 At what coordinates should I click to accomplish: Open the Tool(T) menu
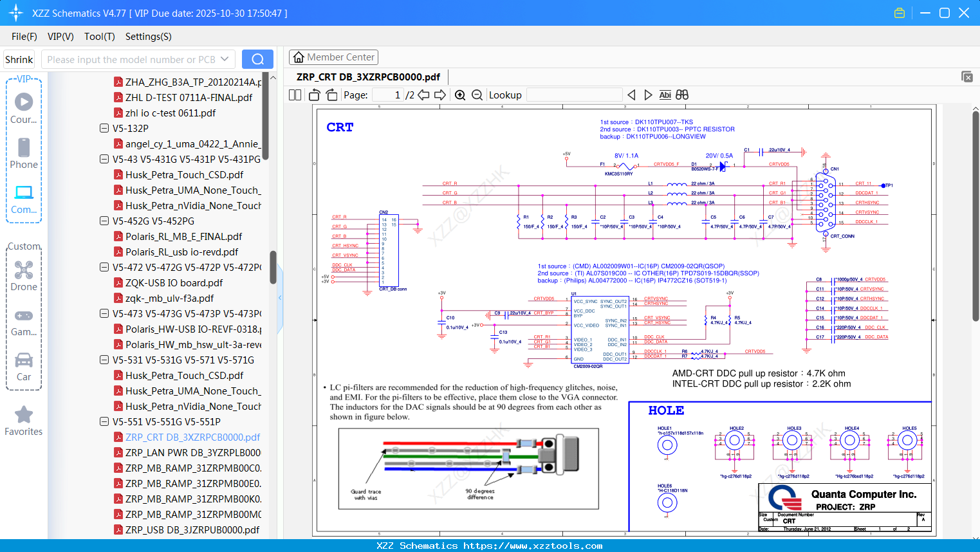(99, 37)
